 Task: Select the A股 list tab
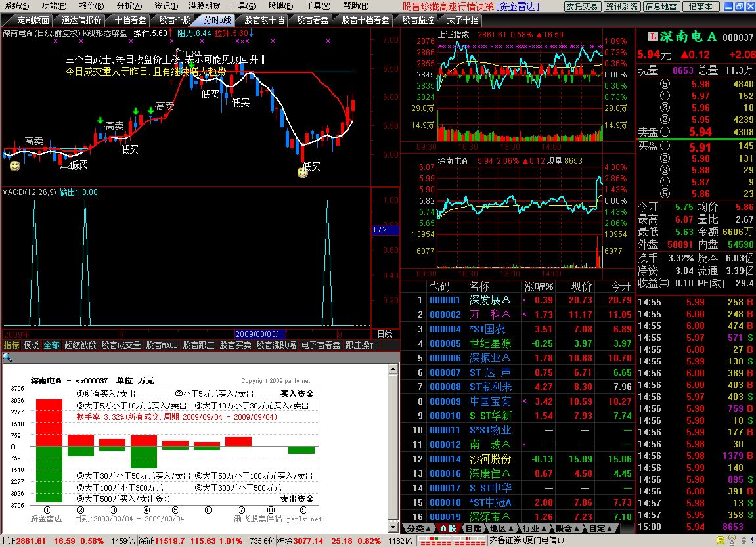pyautogui.click(x=449, y=528)
